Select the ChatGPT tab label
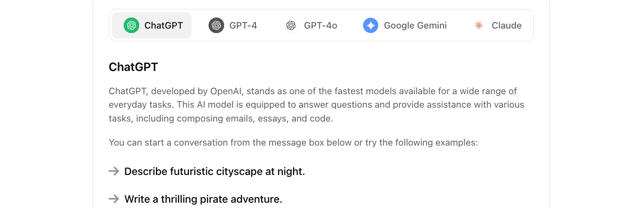This screenshot has height=208, width=644. [164, 25]
